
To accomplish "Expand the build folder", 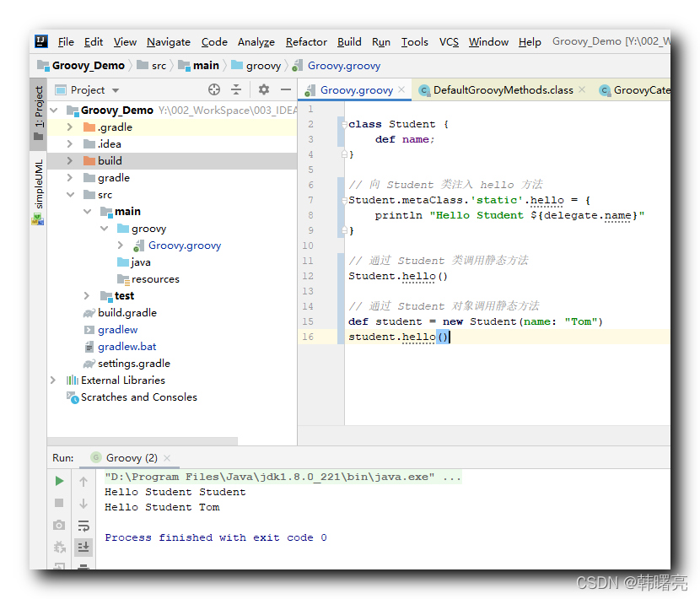I will 70,161.
